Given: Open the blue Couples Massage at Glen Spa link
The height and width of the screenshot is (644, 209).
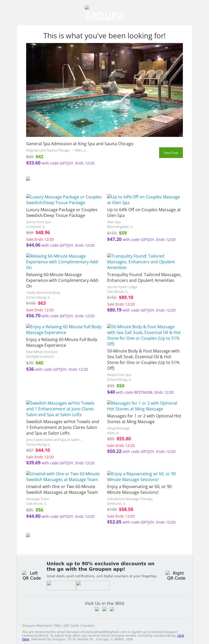Looking at the screenshot, I should point(143,200).
